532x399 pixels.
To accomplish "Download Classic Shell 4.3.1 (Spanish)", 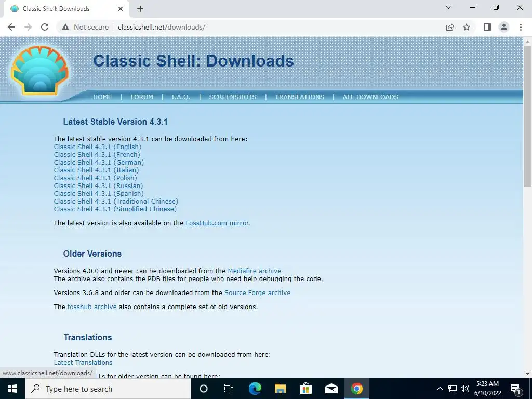I will point(99,194).
